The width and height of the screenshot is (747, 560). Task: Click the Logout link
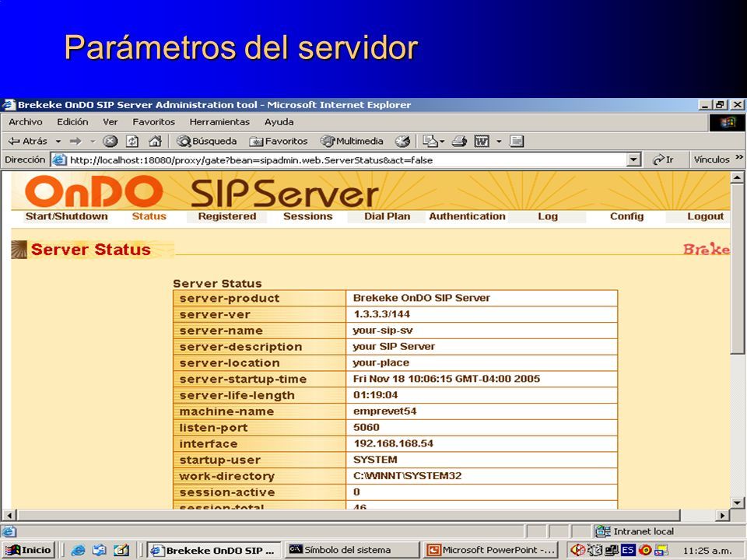tap(705, 216)
